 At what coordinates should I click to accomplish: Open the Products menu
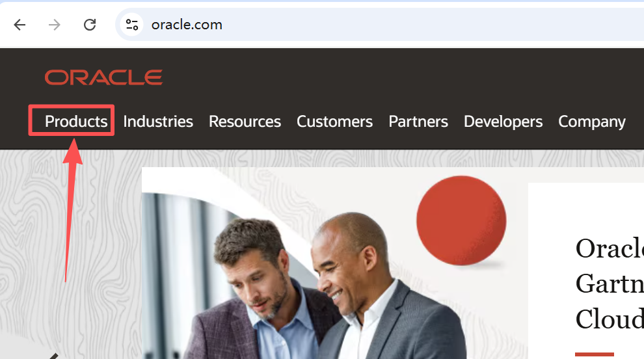[76, 122]
